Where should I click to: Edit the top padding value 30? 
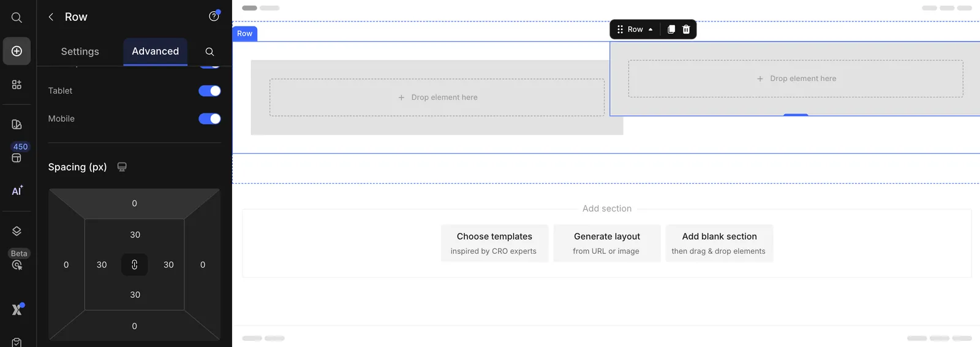point(135,235)
